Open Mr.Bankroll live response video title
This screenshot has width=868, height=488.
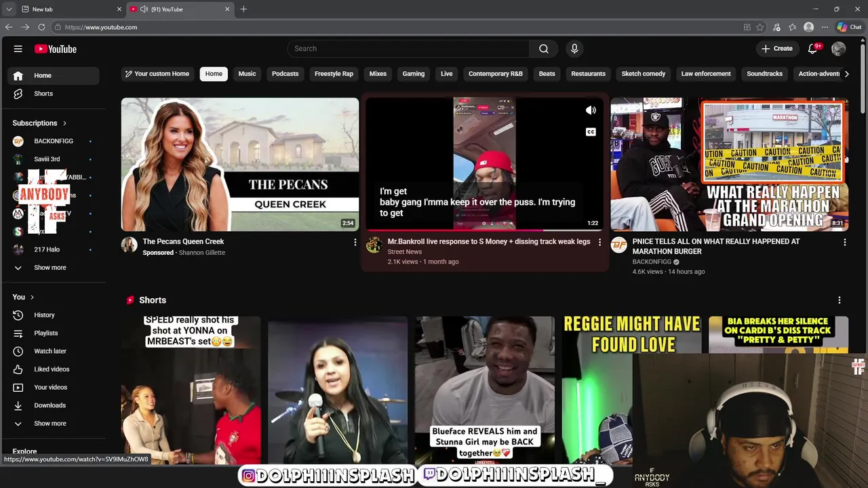click(488, 241)
